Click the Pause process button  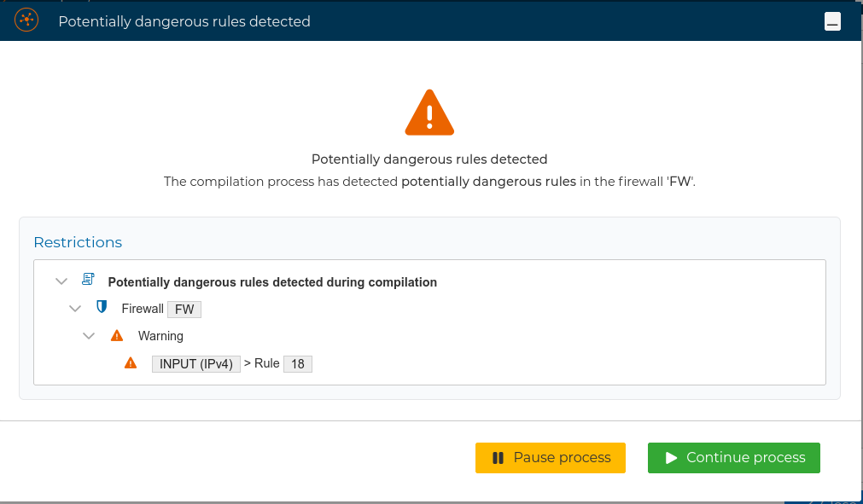click(x=551, y=458)
